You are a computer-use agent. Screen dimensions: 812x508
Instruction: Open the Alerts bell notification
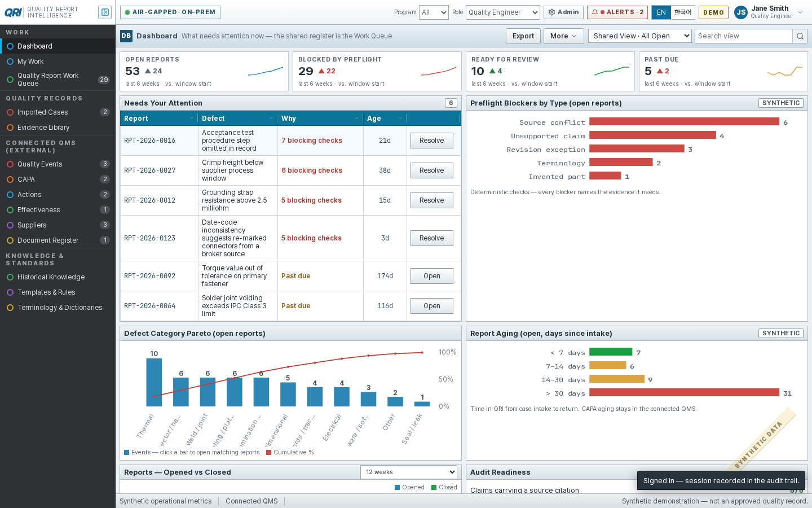(617, 12)
